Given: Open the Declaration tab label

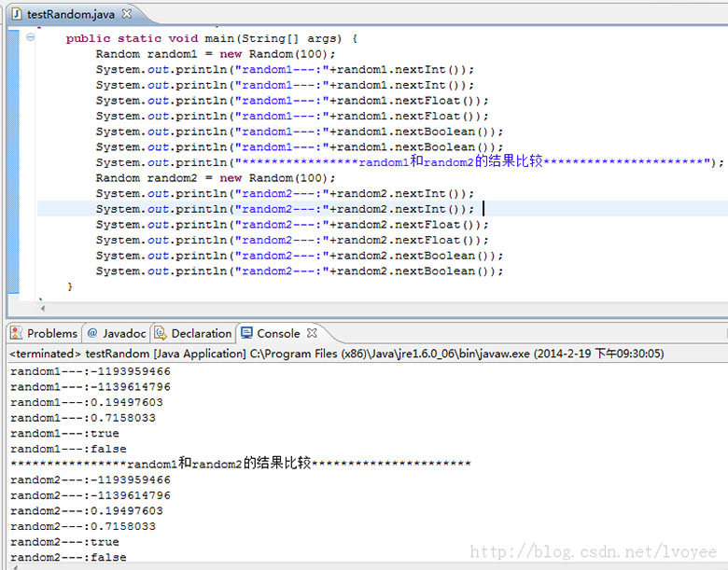Looking at the screenshot, I should click(201, 333).
